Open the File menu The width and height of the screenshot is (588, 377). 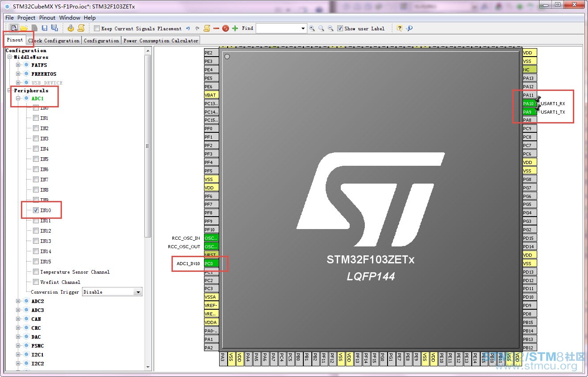9,18
